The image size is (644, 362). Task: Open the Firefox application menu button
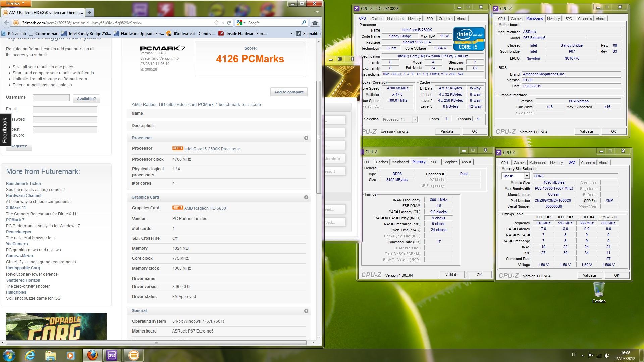coord(16,3)
